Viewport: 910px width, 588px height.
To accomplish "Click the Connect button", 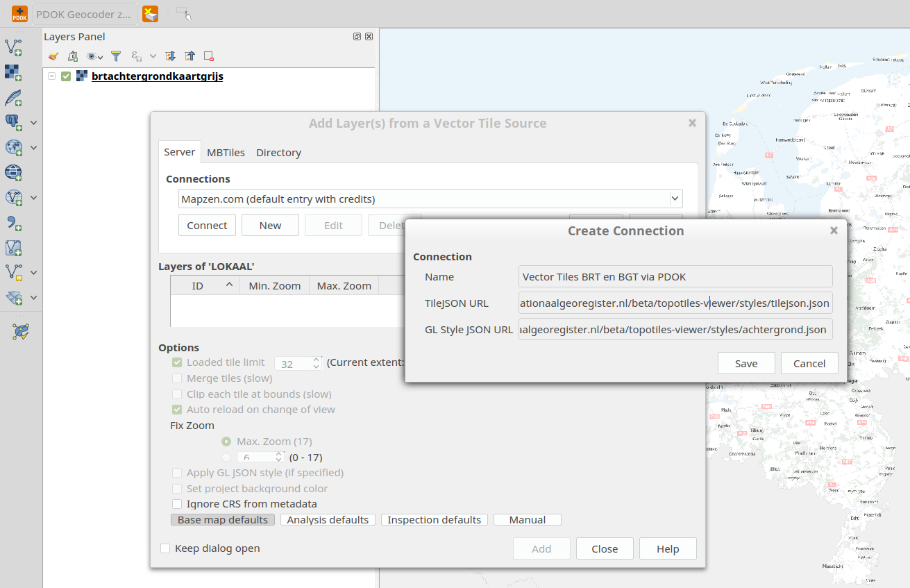I will pos(207,225).
